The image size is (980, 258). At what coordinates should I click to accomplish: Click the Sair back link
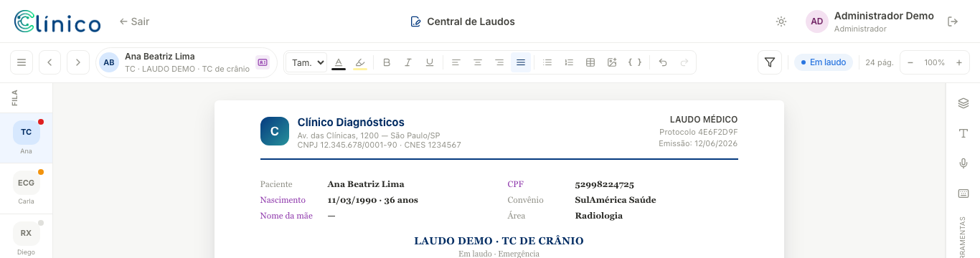pyautogui.click(x=134, y=21)
